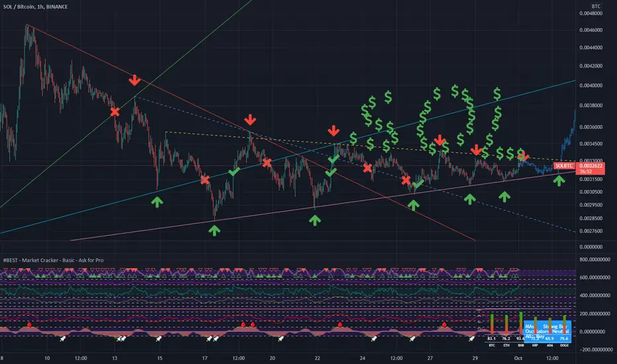Select the green up arrow below the SOLBTC label

pos(559,181)
